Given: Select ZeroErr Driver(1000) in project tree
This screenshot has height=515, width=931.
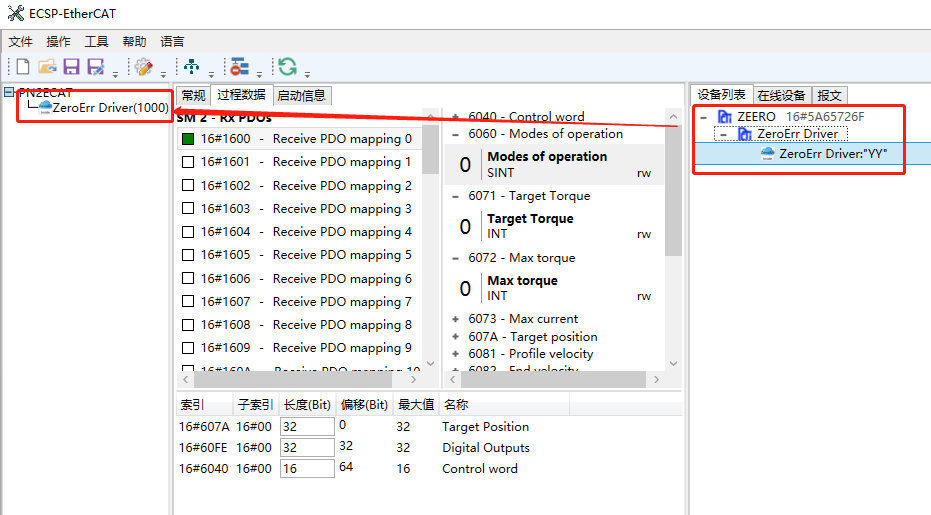Looking at the screenshot, I should pos(110,108).
